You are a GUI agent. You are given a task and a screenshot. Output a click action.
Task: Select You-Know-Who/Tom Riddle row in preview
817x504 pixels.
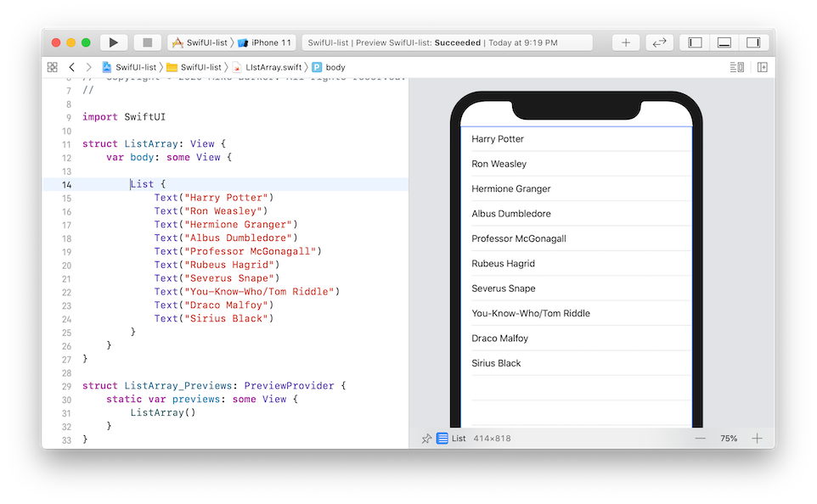pos(577,313)
